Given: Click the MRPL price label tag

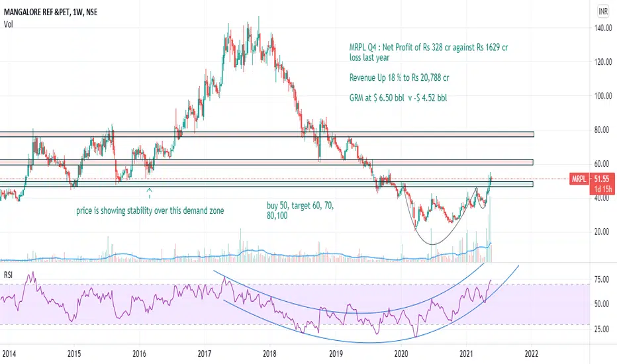Looking at the screenshot, I should click(579, 179).
